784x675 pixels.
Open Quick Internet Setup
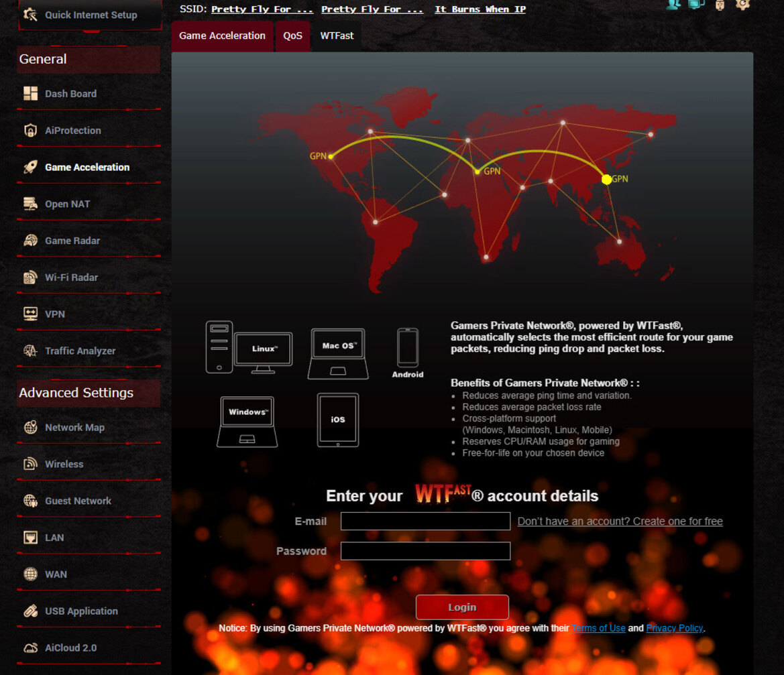[90, 15]
